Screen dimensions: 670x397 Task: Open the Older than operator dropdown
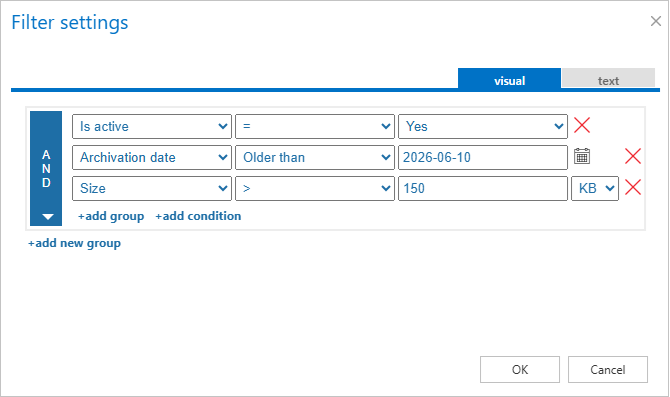point(314,157)
